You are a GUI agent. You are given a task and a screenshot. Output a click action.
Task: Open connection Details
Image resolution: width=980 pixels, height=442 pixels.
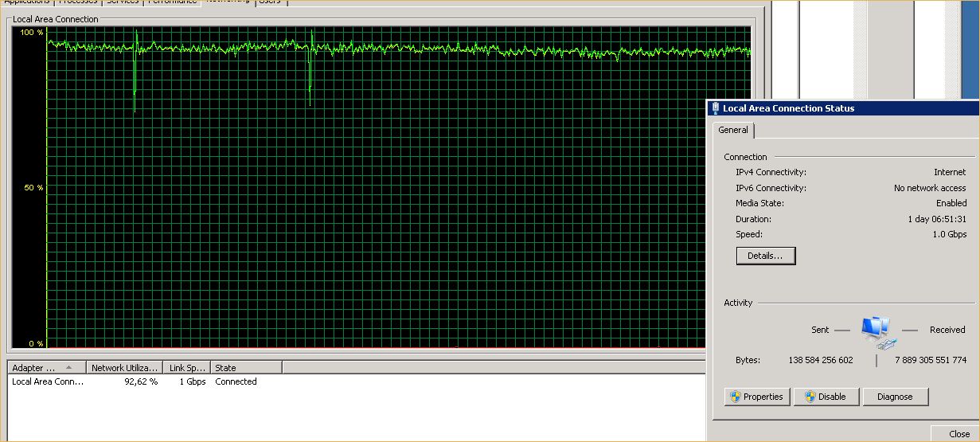(x=766, y=256)
